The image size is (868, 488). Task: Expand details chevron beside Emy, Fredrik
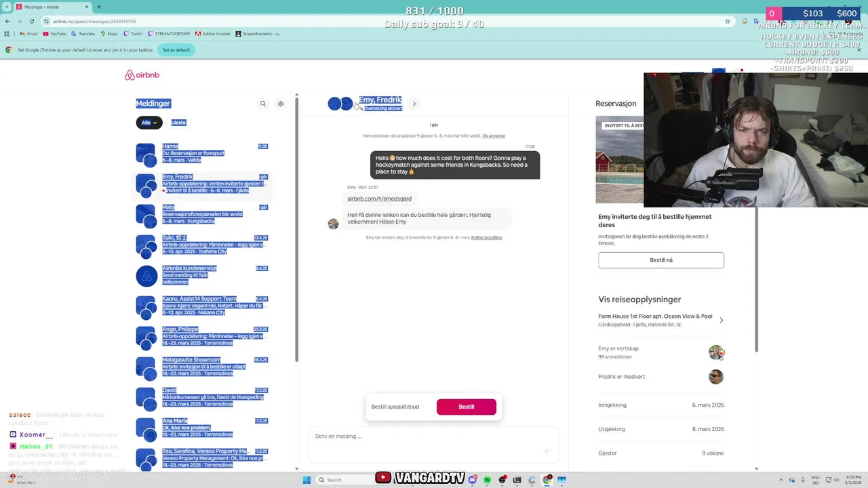(x=414, y=104)
